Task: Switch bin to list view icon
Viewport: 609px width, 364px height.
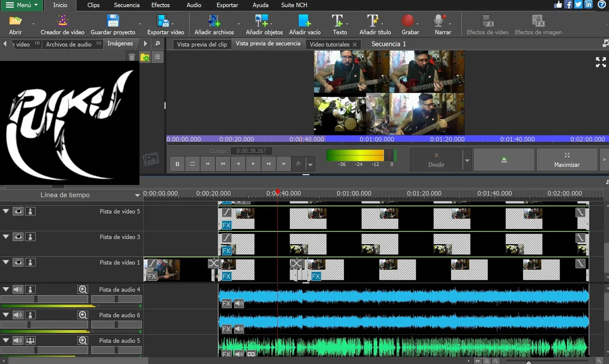Action: point(157,57)
